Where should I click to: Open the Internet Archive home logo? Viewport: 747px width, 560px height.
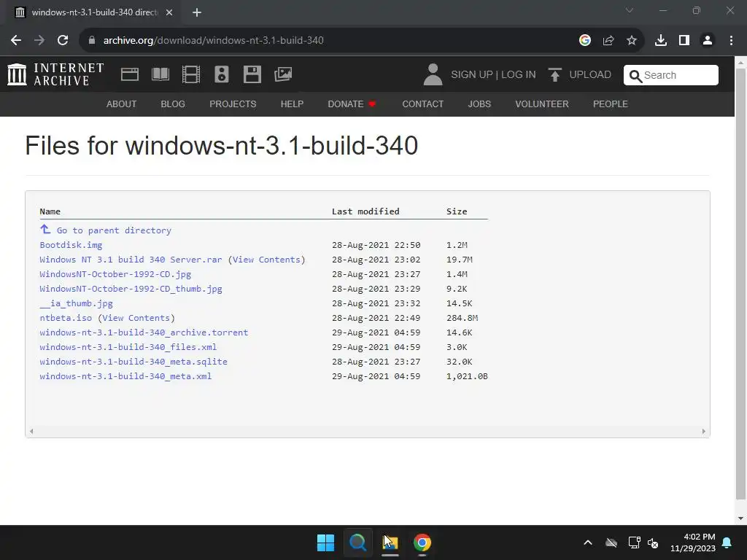(55, 74)
